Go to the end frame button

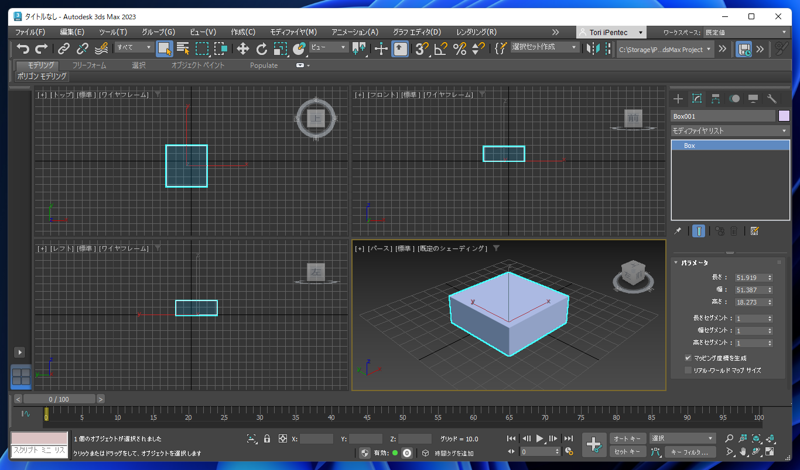[568, 438]
